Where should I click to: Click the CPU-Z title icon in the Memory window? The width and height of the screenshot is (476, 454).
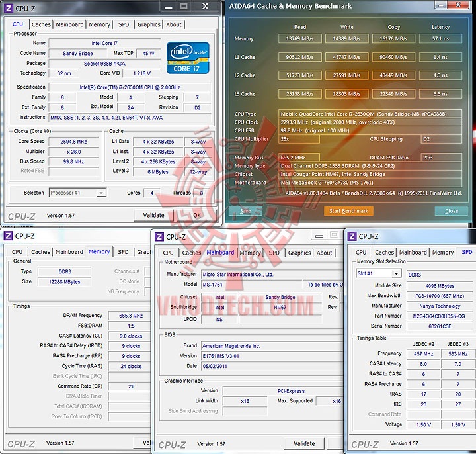[x=8, y=236]
